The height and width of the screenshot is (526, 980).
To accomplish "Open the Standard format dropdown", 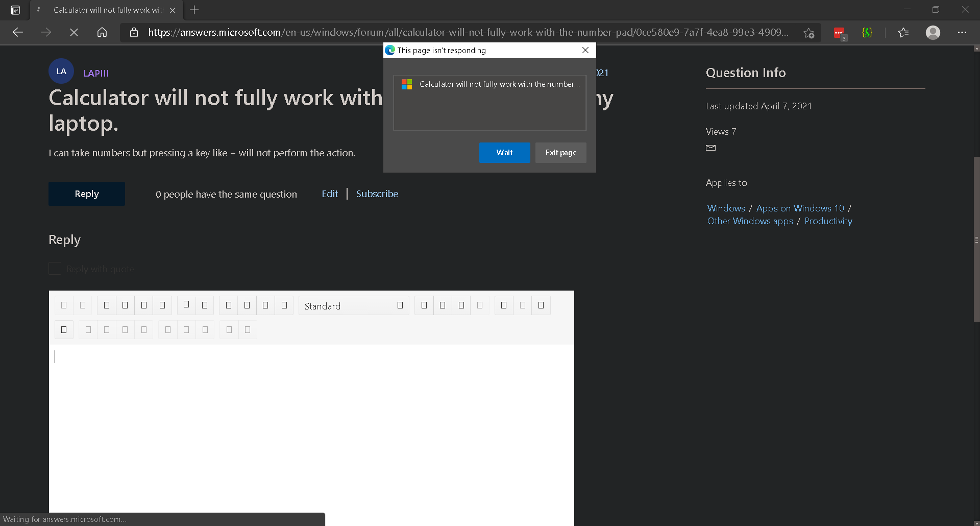I will coord(354,306).
